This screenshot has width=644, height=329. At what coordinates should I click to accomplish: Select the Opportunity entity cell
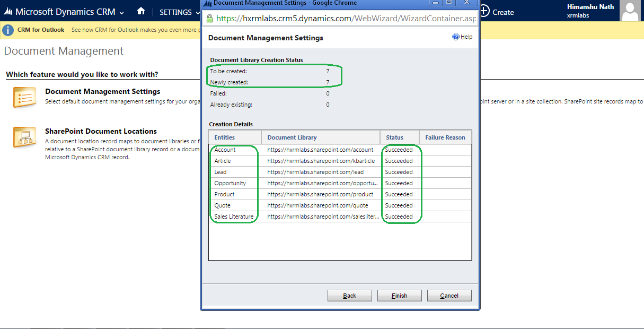pyautogui.click(x=230, y=183)
